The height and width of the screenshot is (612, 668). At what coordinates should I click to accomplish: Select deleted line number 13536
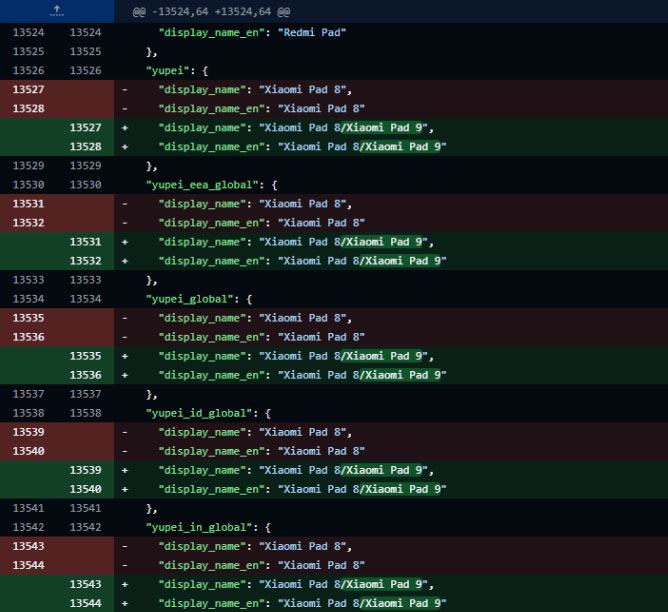tap(29, 337)
